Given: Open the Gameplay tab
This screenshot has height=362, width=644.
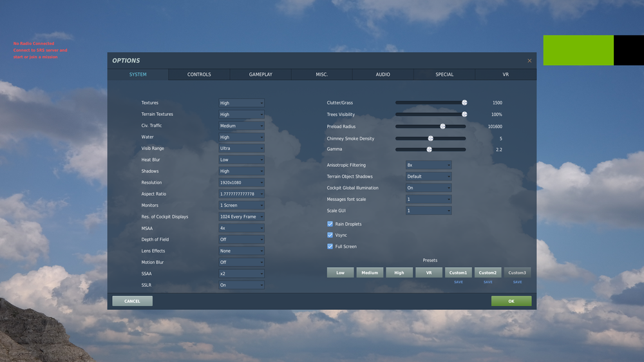Looking at the screenshot, I should pos(260,74).
